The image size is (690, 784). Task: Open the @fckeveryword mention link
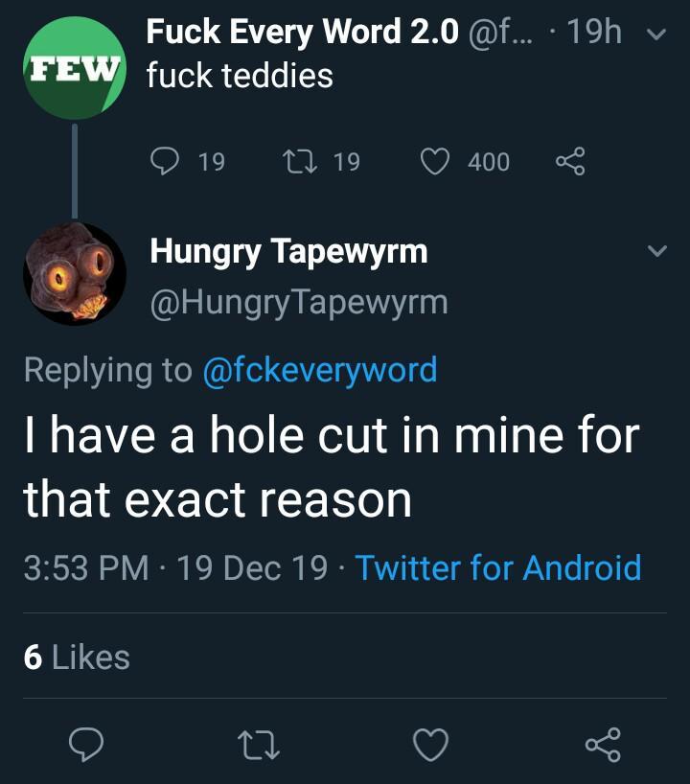coord(320,369)
